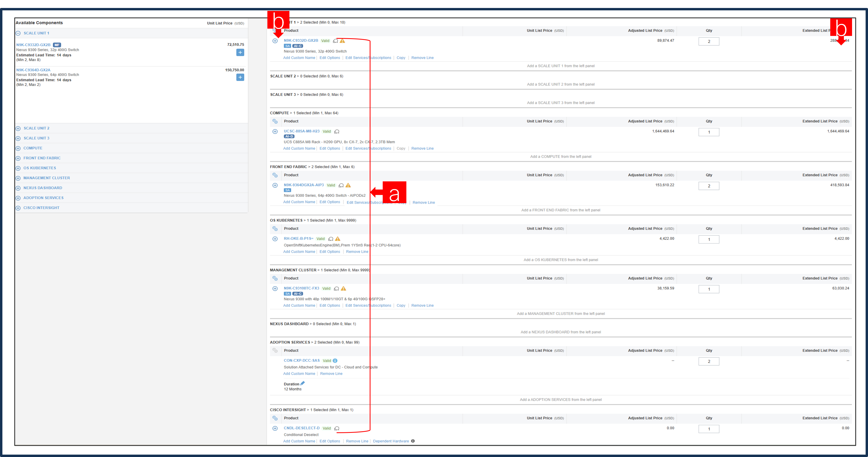
Task: Open the comment bubble icon next to UCSC-885A-M8-H23
Action: pos(337,131)
